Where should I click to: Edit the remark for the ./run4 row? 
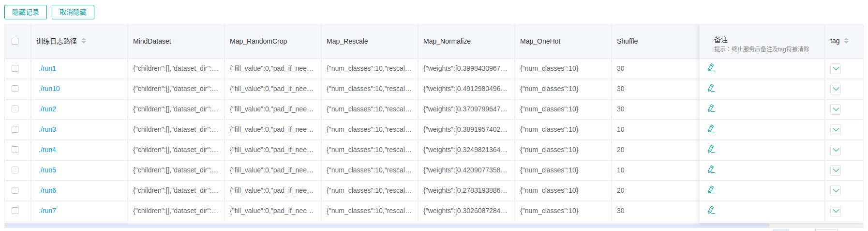(711, 149)
